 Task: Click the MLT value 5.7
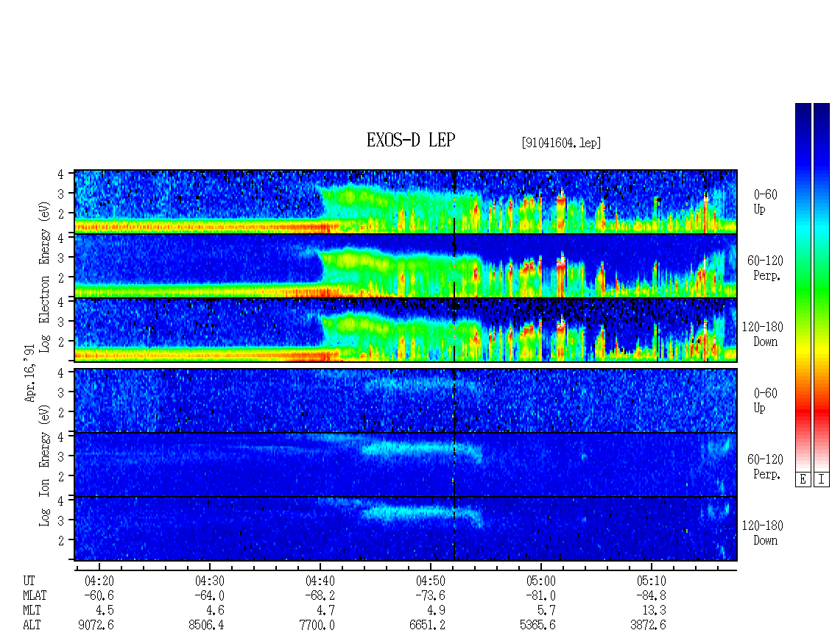click(546, 611)
